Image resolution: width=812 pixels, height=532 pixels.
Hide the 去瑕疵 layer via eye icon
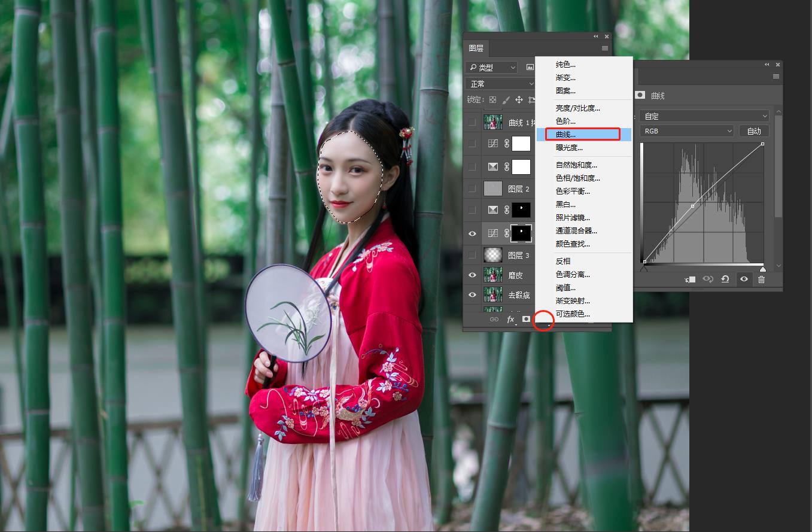point(472,295)
